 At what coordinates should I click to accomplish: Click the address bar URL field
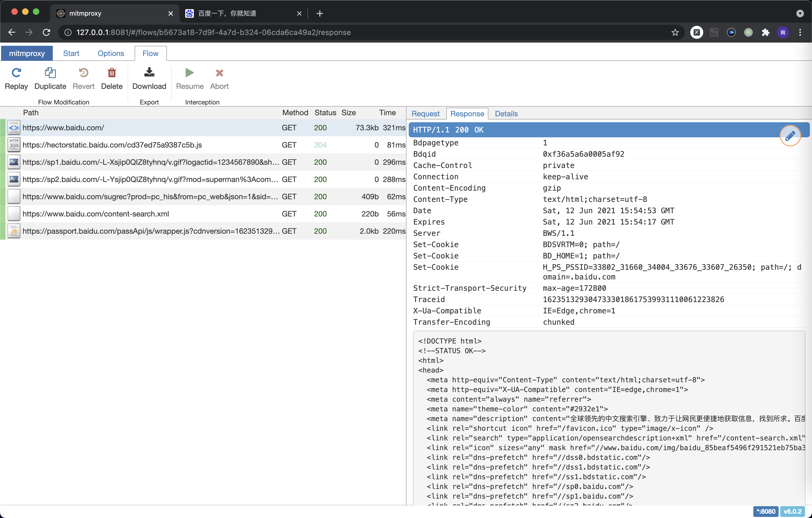371,32
